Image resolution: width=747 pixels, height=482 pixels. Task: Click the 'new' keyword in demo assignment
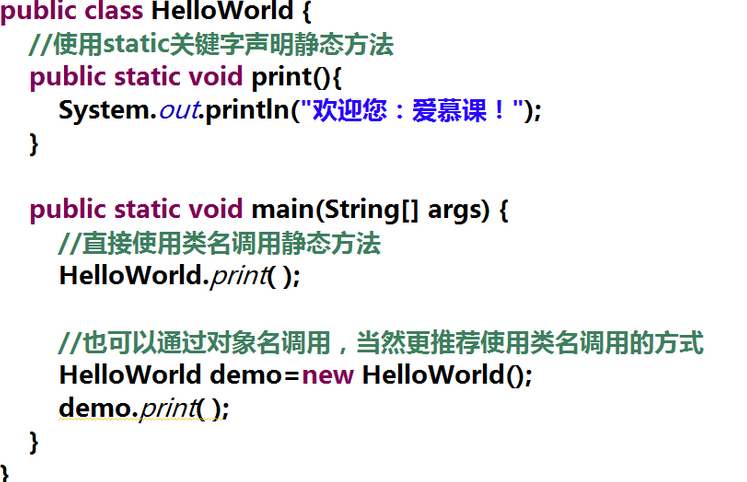[328, 375]
